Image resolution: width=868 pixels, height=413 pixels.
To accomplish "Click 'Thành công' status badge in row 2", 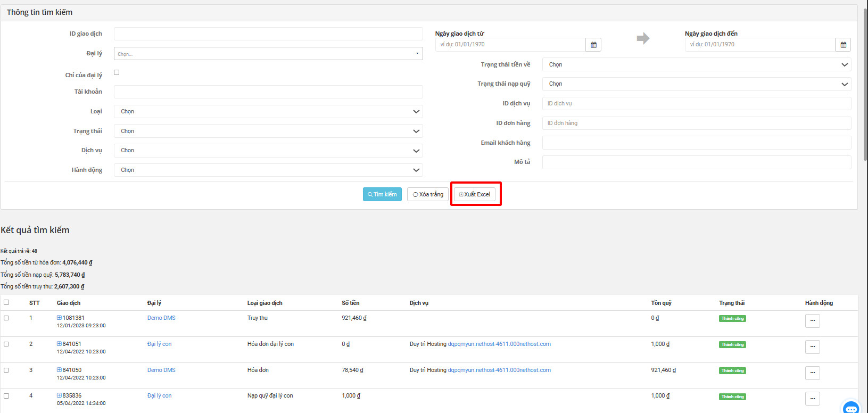I will coord(732,345).
